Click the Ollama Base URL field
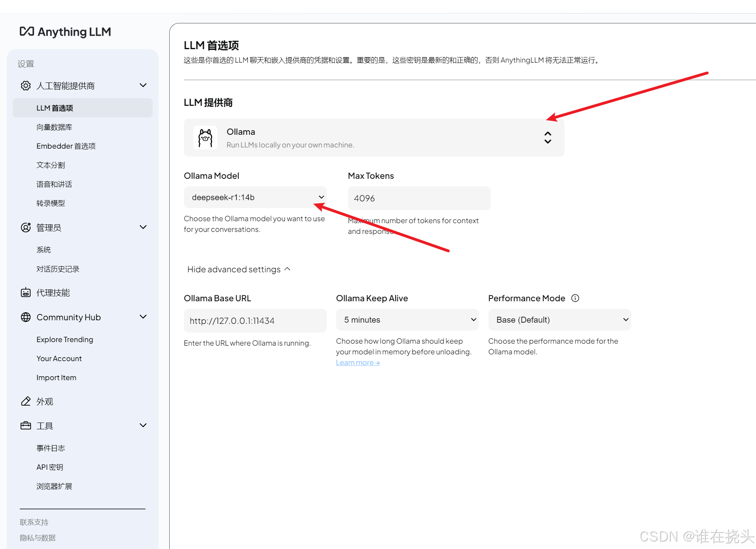 tap(255, 321)
